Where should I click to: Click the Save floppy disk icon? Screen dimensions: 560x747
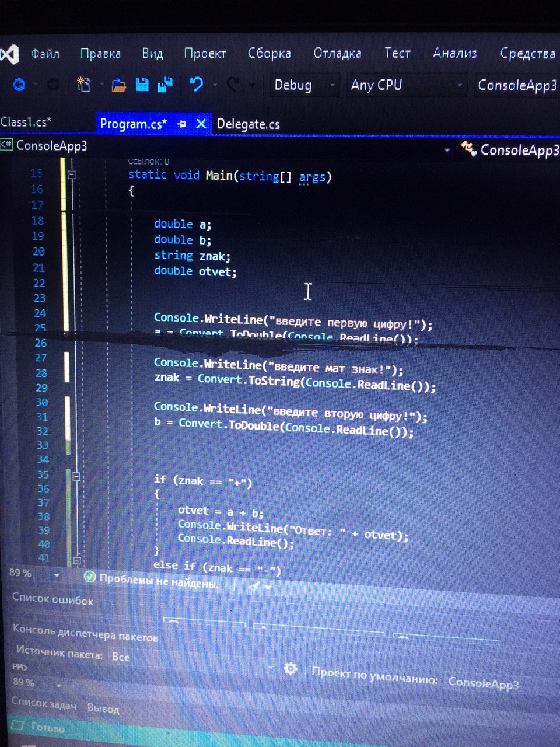pyautogui.click(x=142, y=85)
